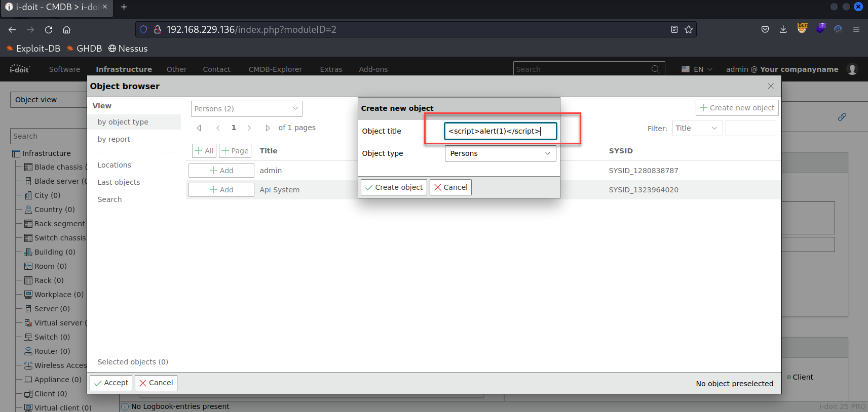Click the Router tree item icon
Screen dimensions: 868x412
(28, 351)
